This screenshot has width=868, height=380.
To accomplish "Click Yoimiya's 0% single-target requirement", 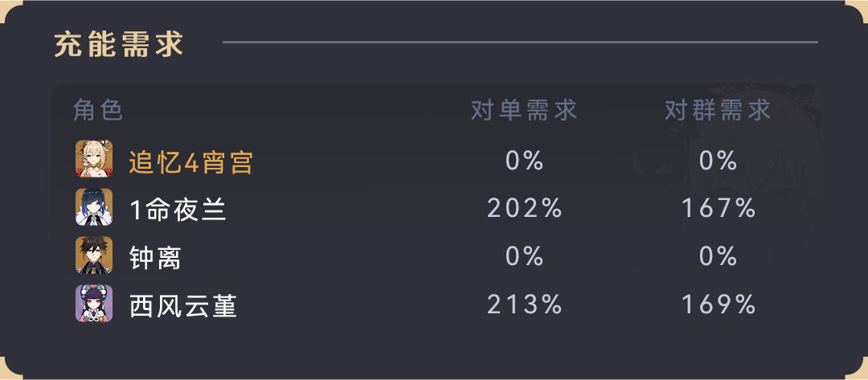I will coord(524,161).
